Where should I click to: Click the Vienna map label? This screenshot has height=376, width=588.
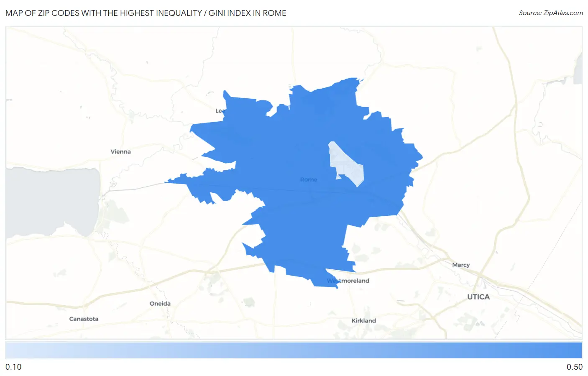click(120, 151)
